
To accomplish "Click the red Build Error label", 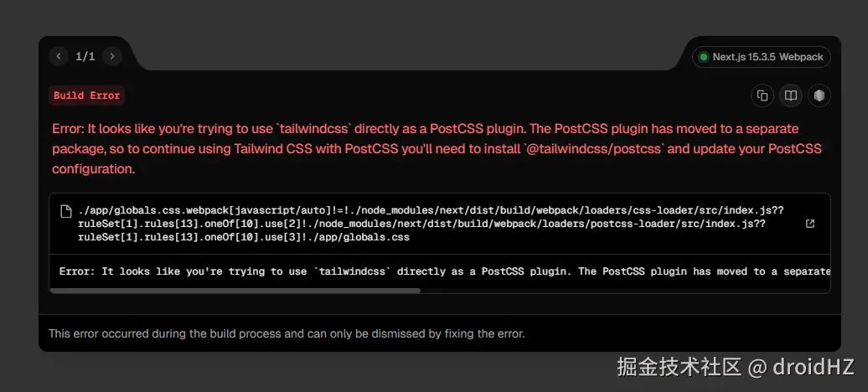I will [86, 95].
